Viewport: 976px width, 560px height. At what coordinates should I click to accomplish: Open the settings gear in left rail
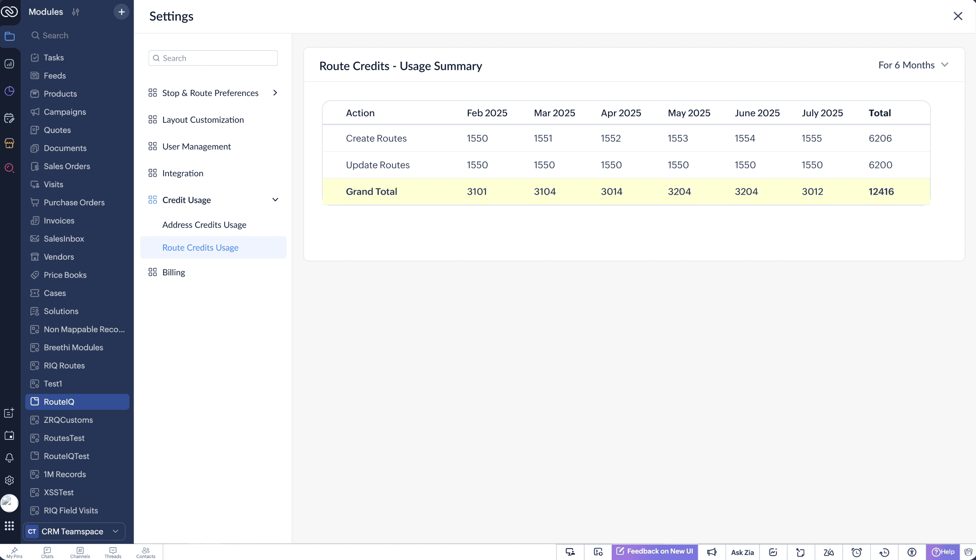(9, 480)
